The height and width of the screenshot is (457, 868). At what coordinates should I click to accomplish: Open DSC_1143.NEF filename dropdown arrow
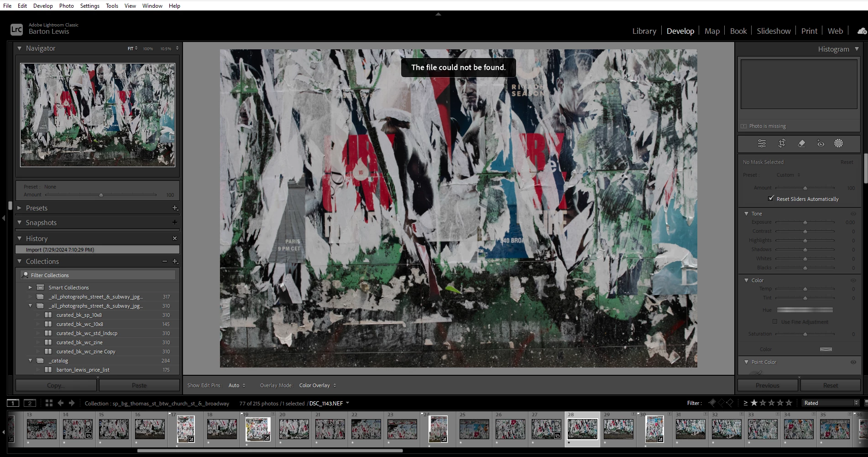pyautogui.click(x=348, y=403)
